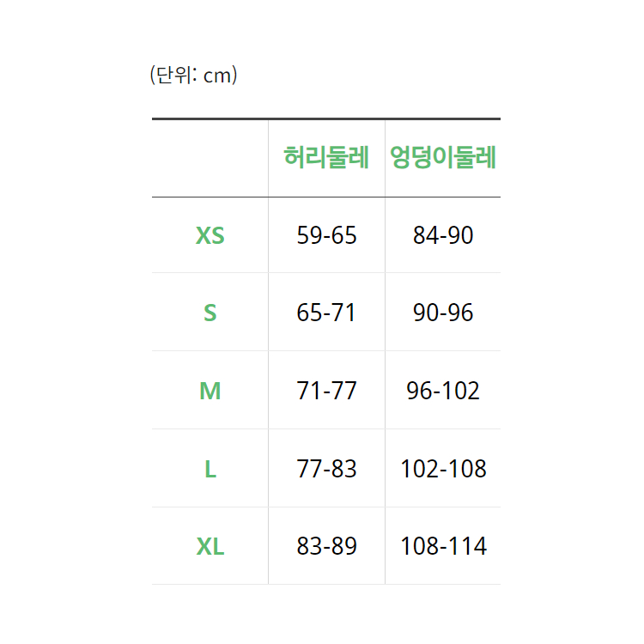Click the 허리둘레 column header
This screenshot has width=644, height=644.
326,158
